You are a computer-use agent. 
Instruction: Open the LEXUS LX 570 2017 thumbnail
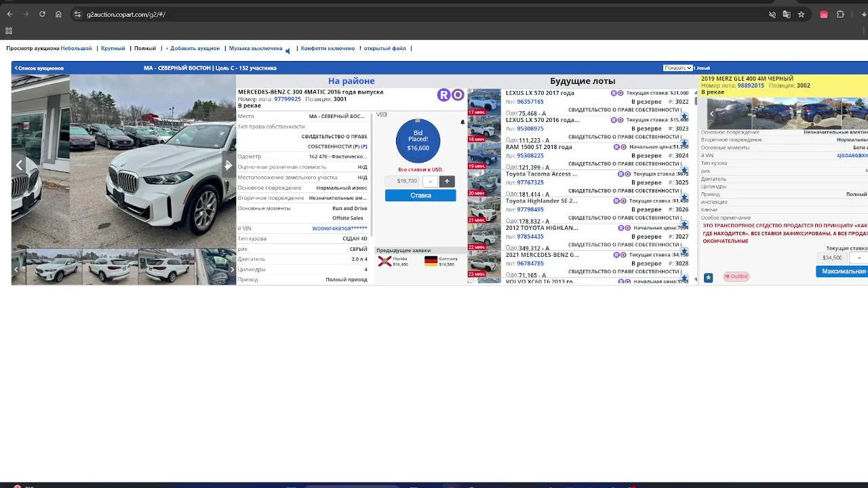tap(484, 102)
